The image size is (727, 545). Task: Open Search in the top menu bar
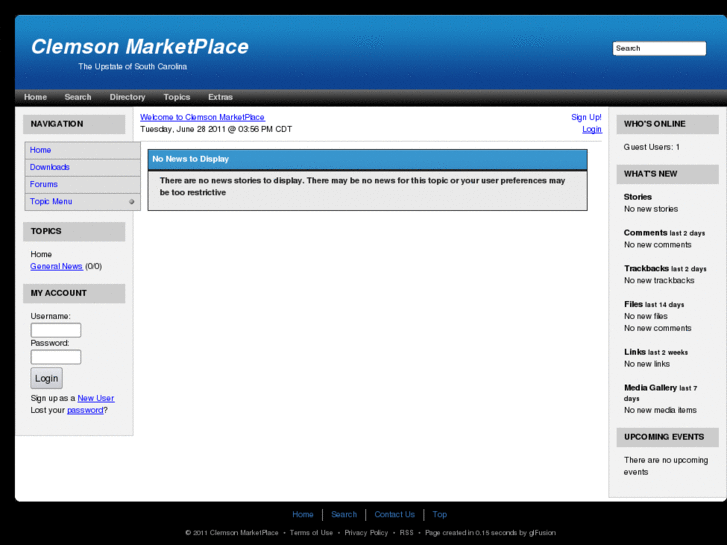click(78, 97)
